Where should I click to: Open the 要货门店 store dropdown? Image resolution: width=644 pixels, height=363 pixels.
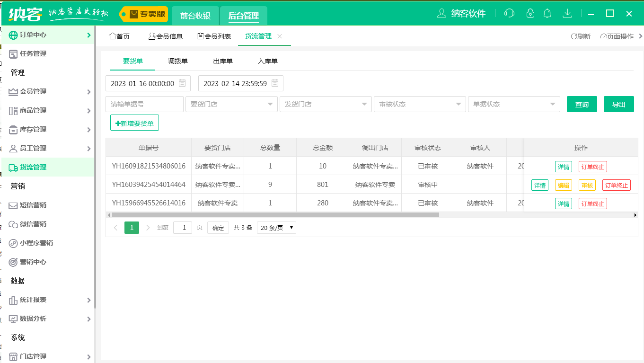click(231, 104)
